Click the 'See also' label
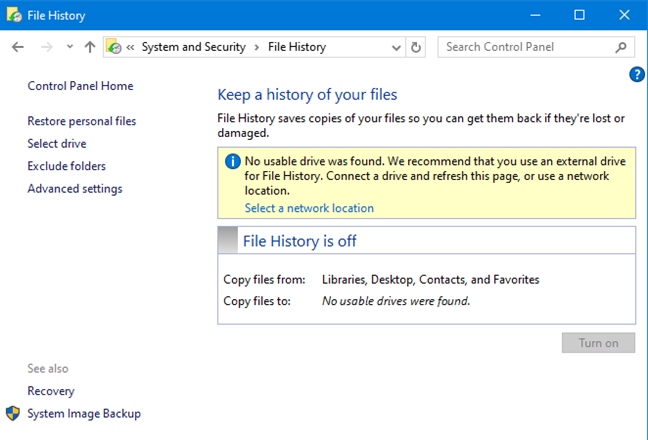The image size is (648, 440). coord(48,369)
